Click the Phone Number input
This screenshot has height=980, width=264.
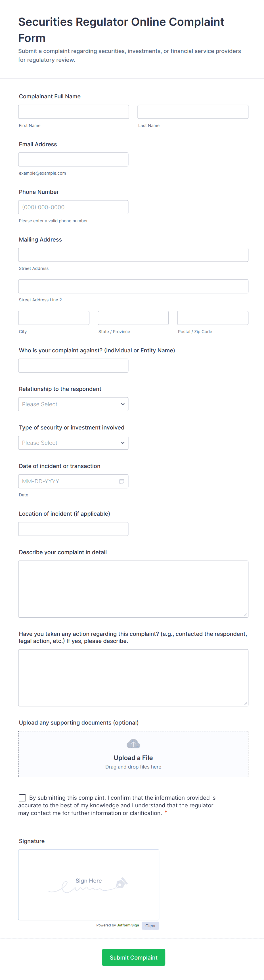coord(73,207)
